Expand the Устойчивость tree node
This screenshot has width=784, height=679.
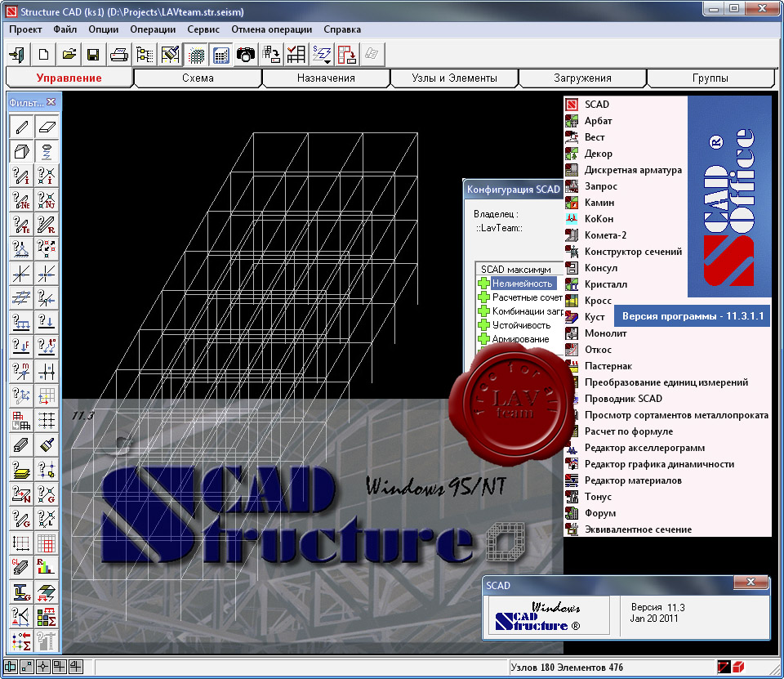point(483,325)
